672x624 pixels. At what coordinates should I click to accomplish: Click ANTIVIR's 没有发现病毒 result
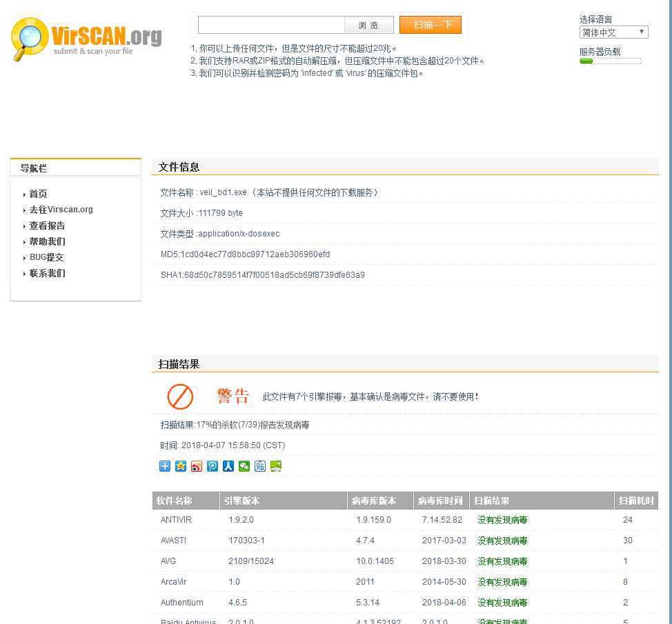pyautogui.click(x=502, y=520)
